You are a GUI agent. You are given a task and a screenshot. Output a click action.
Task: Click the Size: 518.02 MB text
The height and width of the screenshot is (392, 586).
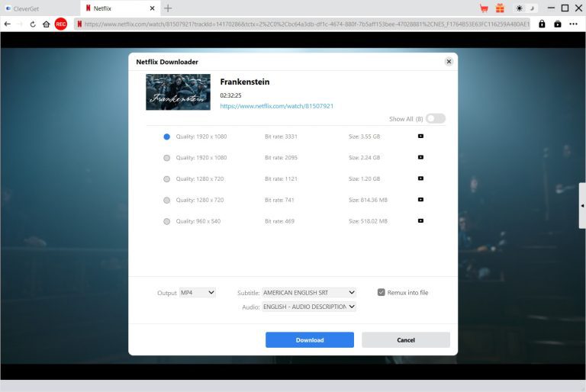pos(368,221)
